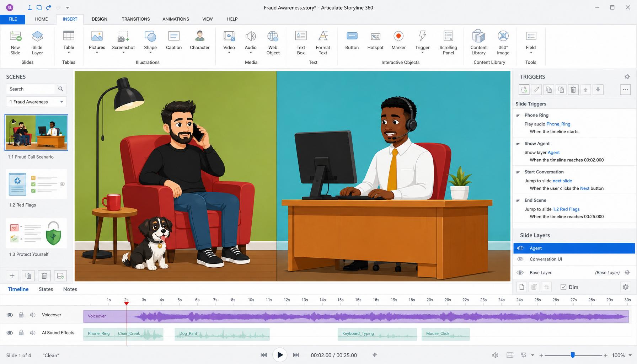Open Triggers panel gear settings
The image size is (637, 364).
click(627, 77)
